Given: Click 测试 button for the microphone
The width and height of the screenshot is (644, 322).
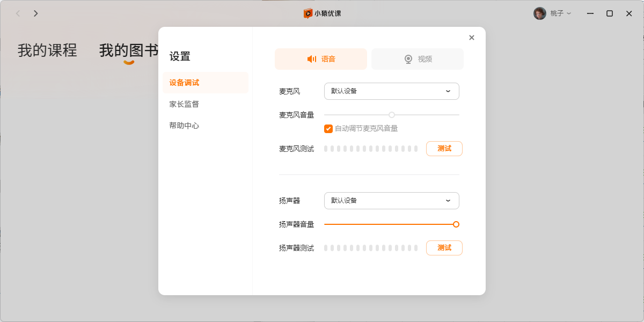Looking at the screenshot, I should click(x=444, y=149).
